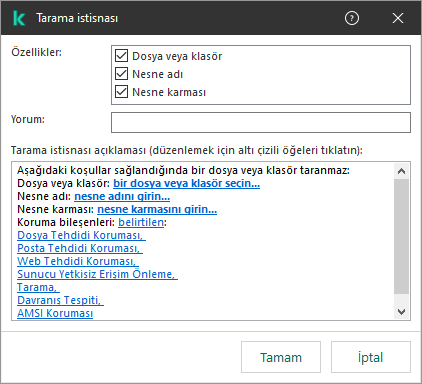422x384 pixels.
Task: Select Web Tehdidi Koruması link
Action: click(78, 261)
